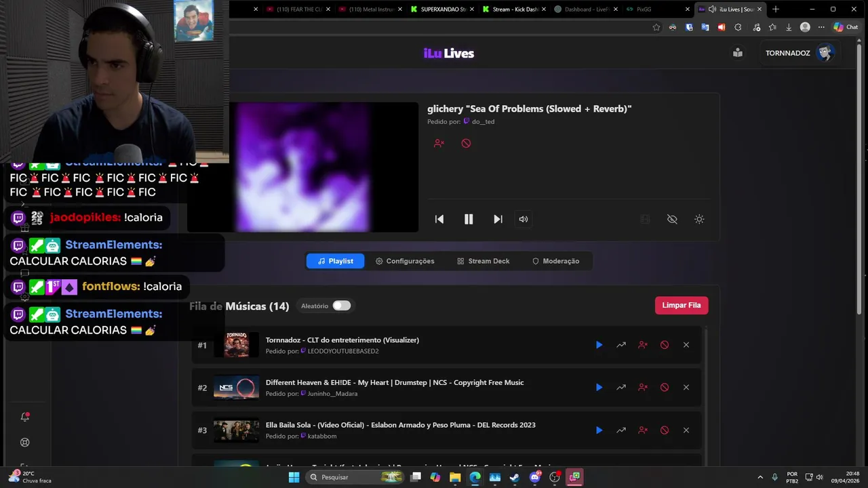Block user Juninho__Madara from requests

click(643, 388)
